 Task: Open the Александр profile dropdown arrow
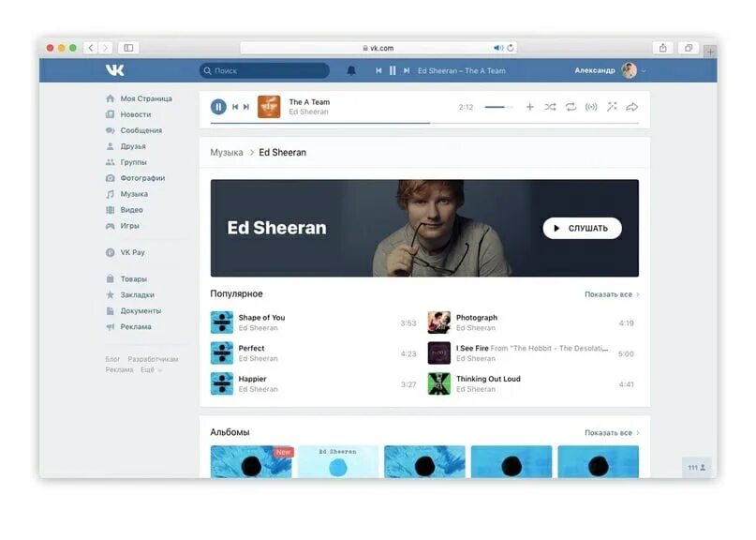click(x=644, y=71)
